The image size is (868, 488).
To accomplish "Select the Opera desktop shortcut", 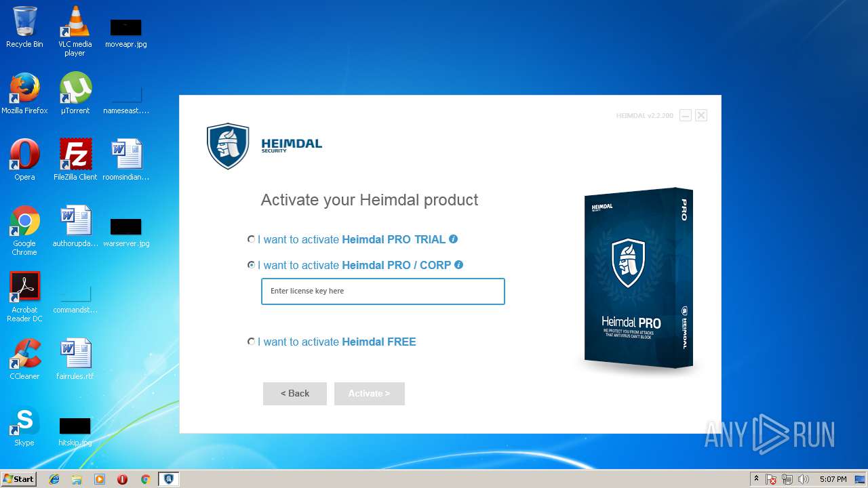I will [24, 160].
